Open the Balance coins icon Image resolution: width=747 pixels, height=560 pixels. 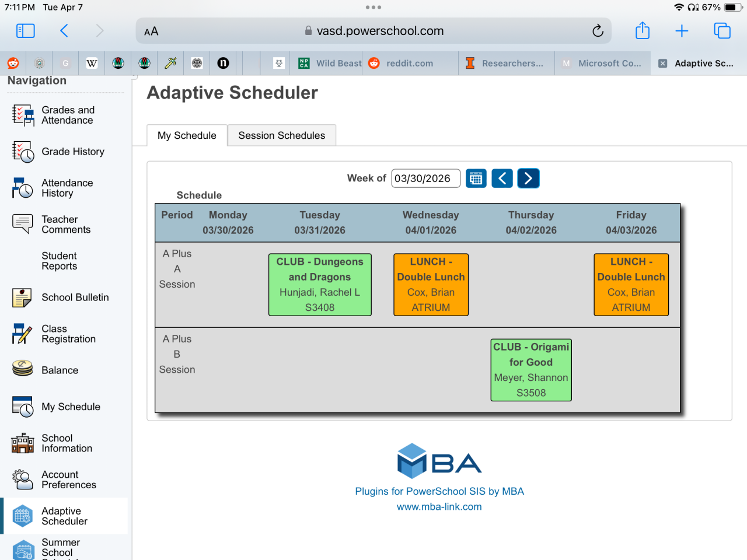[x=22, y=369]
